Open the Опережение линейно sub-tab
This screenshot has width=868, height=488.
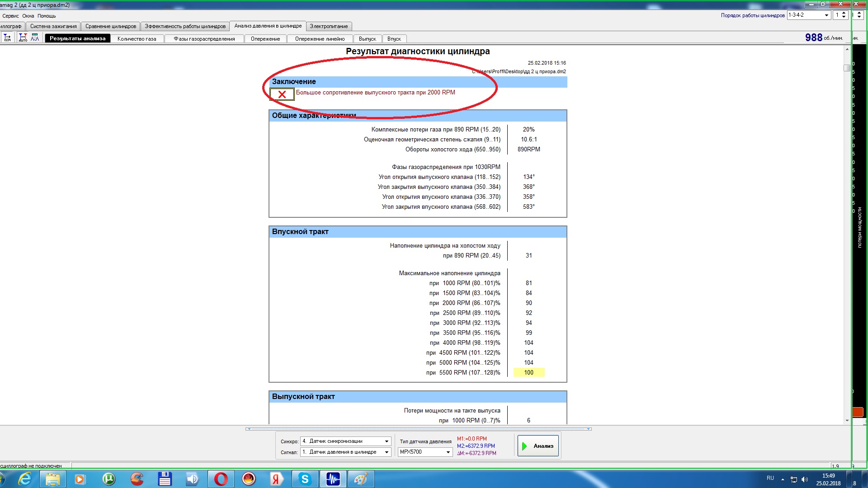pos(320,39)
